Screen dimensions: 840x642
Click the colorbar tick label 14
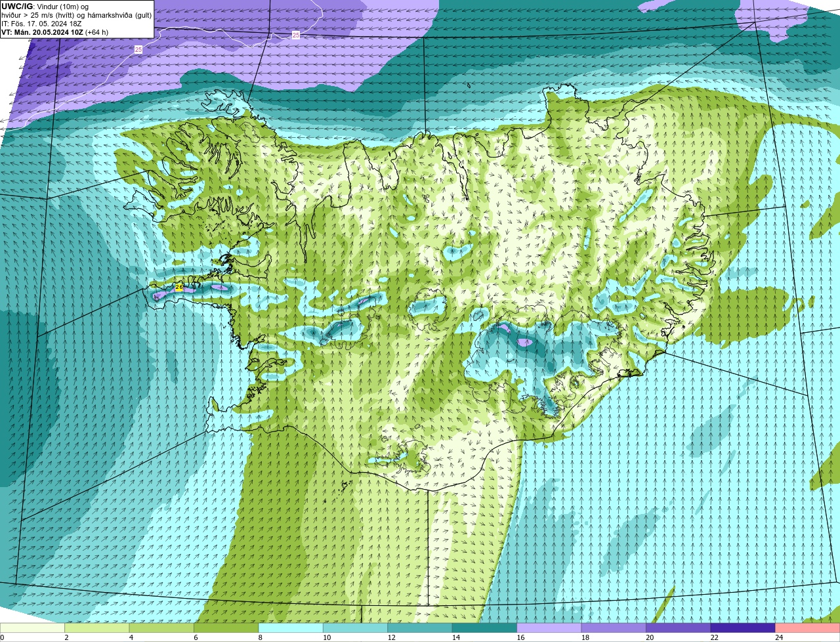coord(455,637)
